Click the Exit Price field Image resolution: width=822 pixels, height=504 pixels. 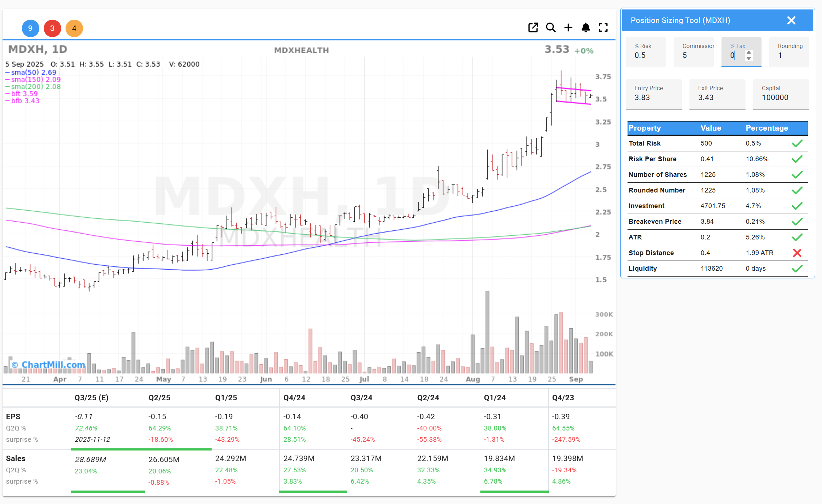717,98
